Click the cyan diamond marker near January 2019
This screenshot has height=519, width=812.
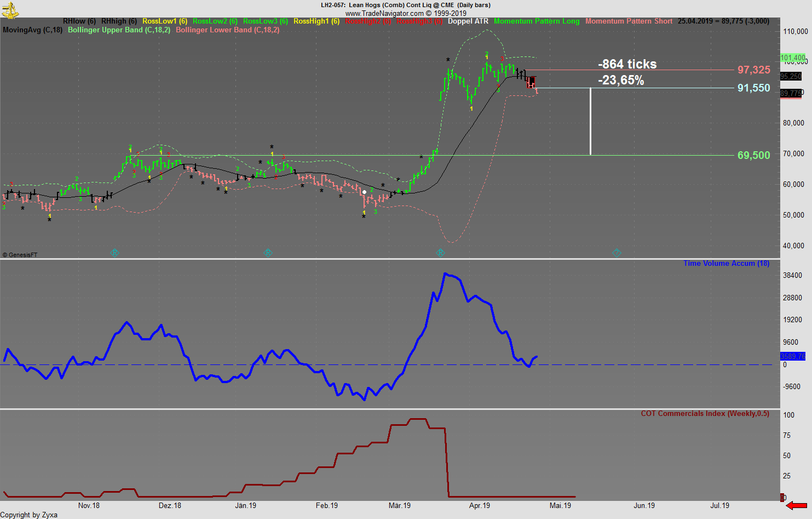point(268,253)
